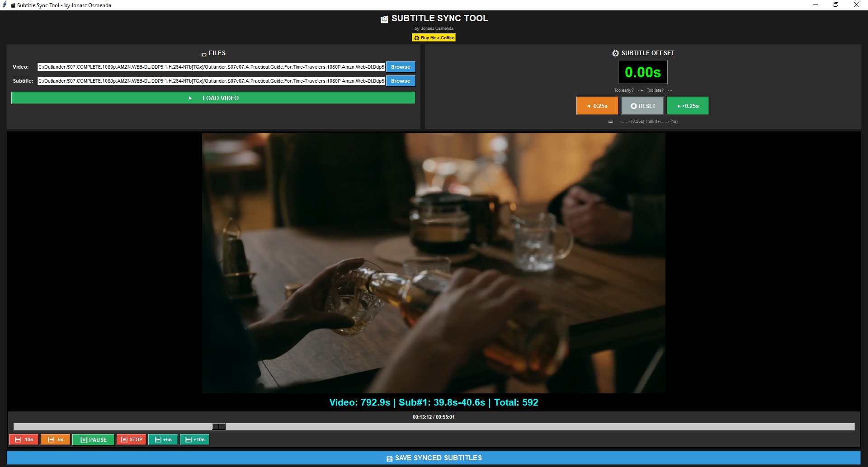
Task: Click the green LOAD VIDEO button
Action: tap(213, 98)
